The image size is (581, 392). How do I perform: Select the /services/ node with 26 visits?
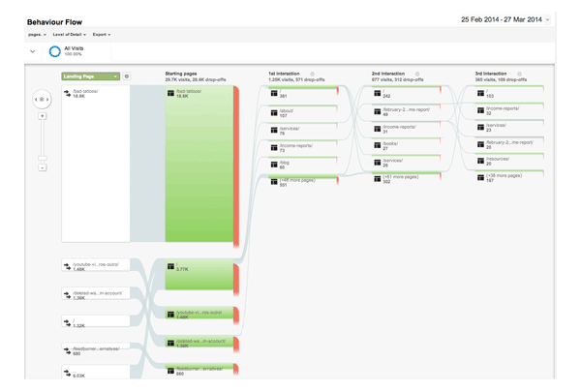tap(406, 163)
